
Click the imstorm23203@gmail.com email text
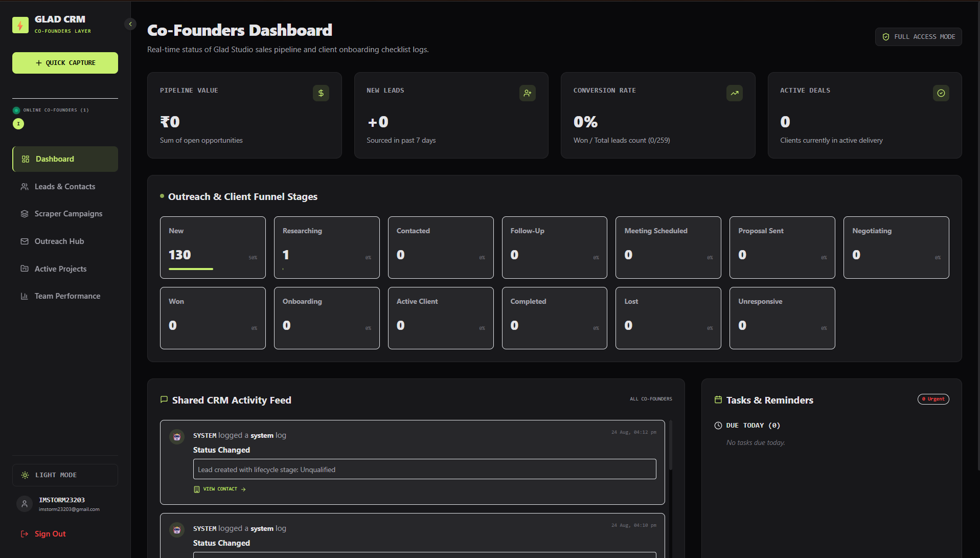point(69,509)
